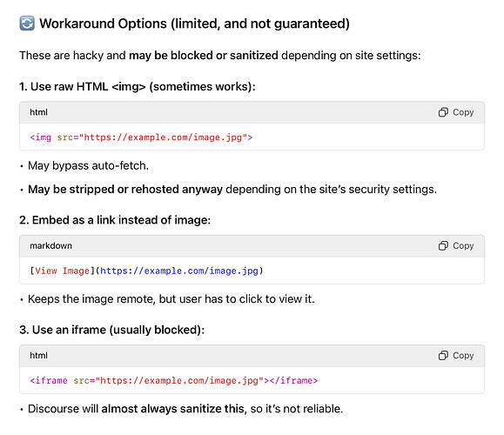Screen dimensions: 504x435
Task: Click bold text 'almost always sanitize this'
Action: (x=173, y=409)
